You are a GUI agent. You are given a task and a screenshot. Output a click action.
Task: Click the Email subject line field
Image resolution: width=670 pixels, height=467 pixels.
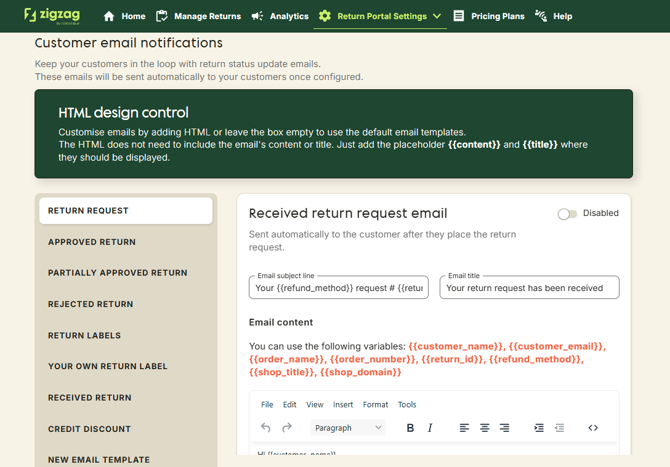click(338, 288)
